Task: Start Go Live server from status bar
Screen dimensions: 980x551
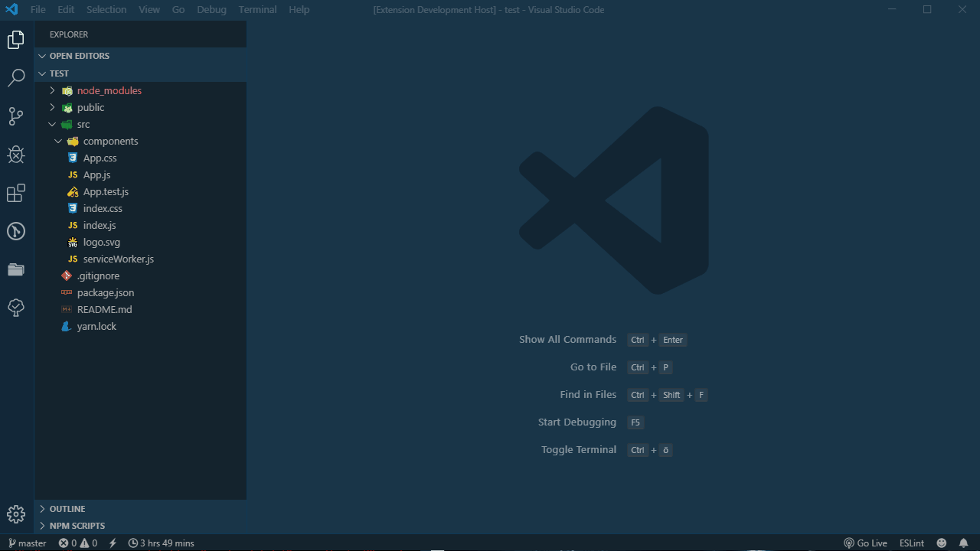Action: [865, 543]
